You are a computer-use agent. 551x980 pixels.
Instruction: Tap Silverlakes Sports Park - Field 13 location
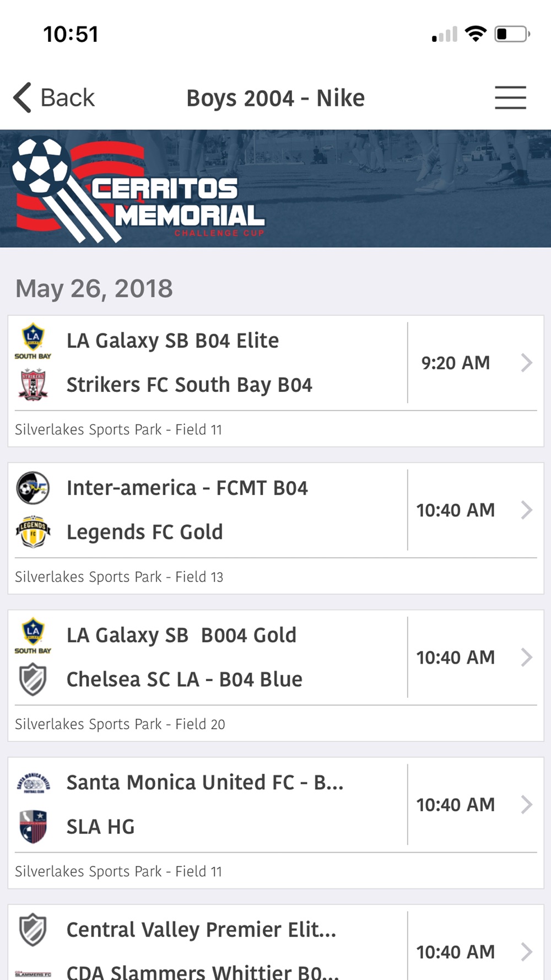click(x=119, y=577)
